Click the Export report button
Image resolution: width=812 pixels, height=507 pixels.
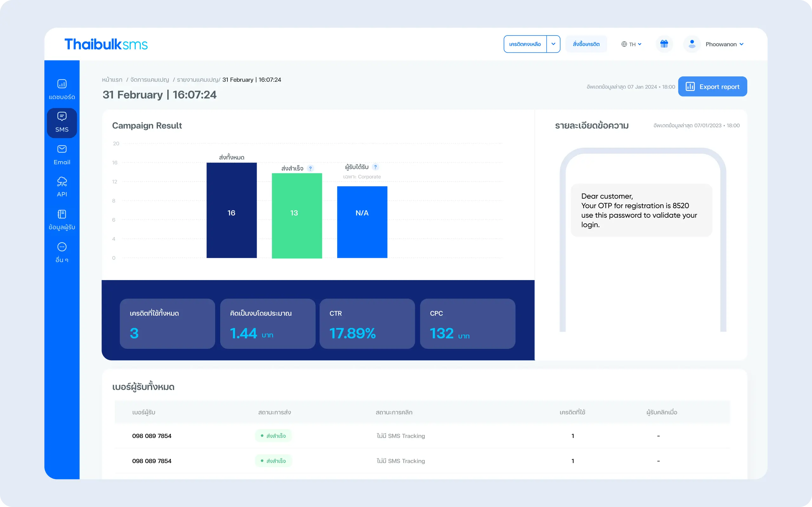pyautogui.click(x=712, y=86)
